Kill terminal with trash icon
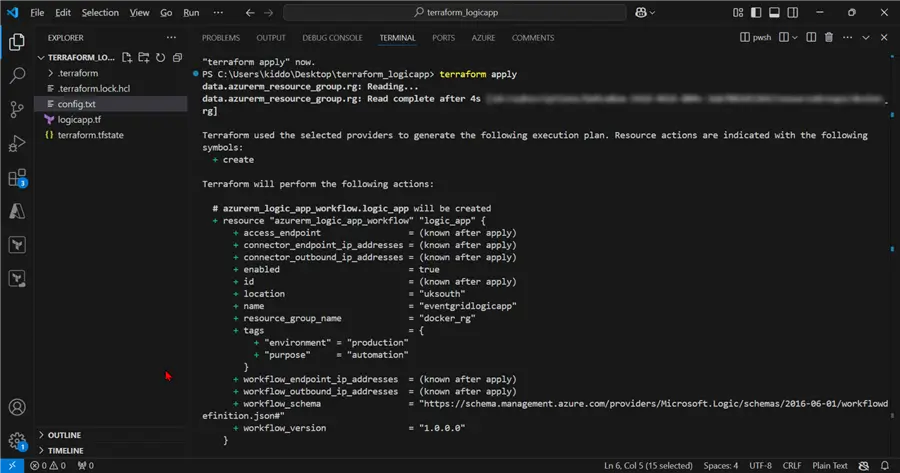900x473 pixels. 829,37
